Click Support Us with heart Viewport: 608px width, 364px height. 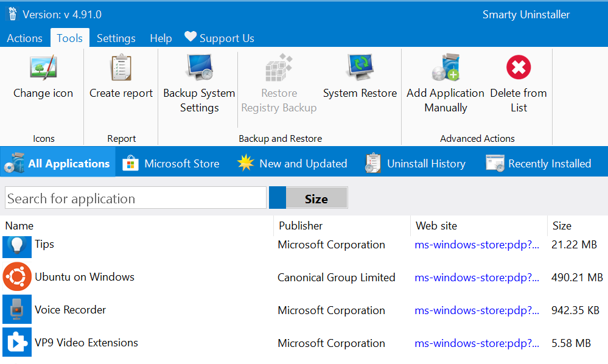[220, 38]
